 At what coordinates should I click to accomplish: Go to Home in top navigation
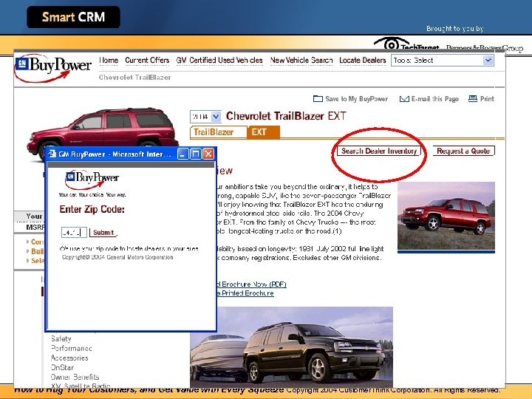(x=109, y=61)
